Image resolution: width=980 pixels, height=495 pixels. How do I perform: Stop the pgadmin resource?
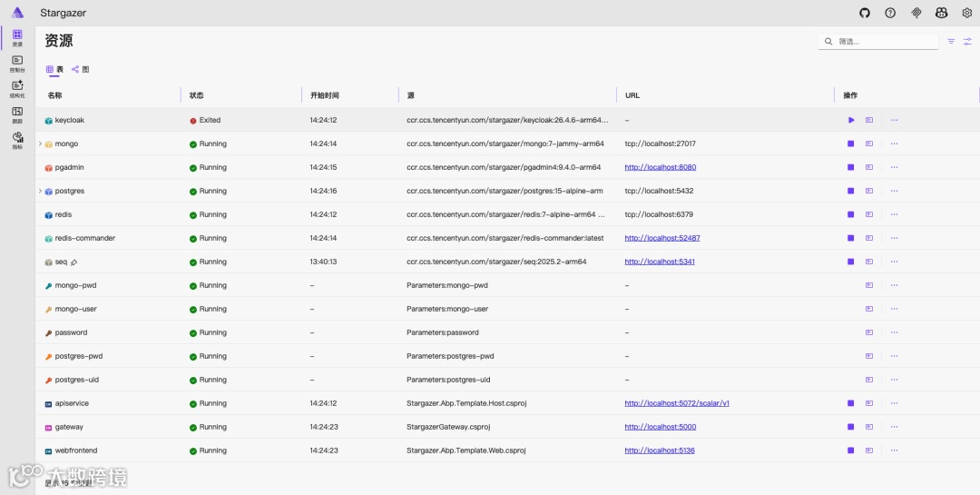pos(851,167)
